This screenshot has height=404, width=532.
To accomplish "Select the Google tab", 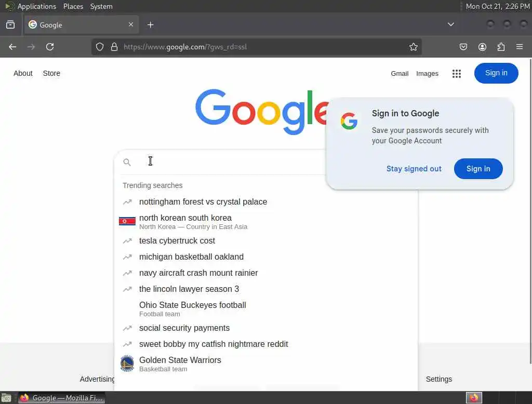I will click(x=81, y=25).
